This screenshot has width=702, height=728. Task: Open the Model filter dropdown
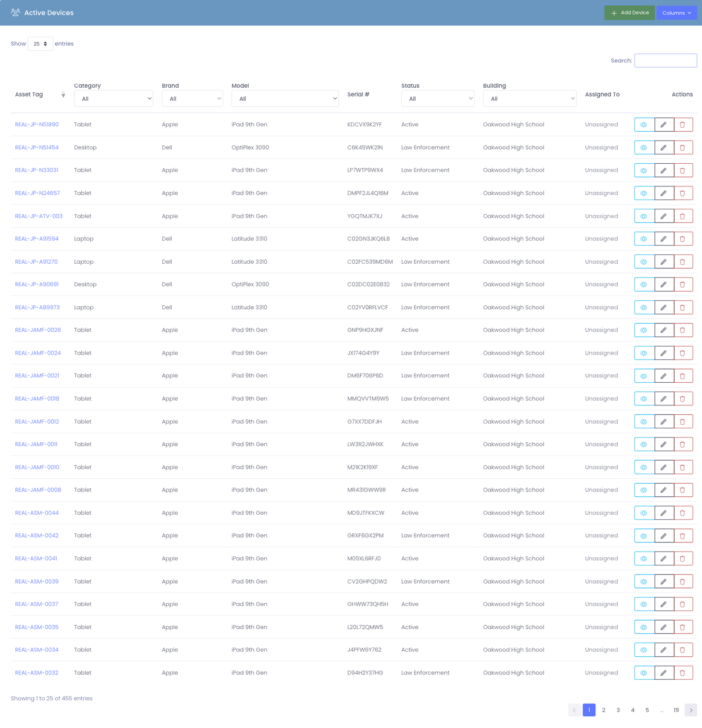(x=285, y=99)
